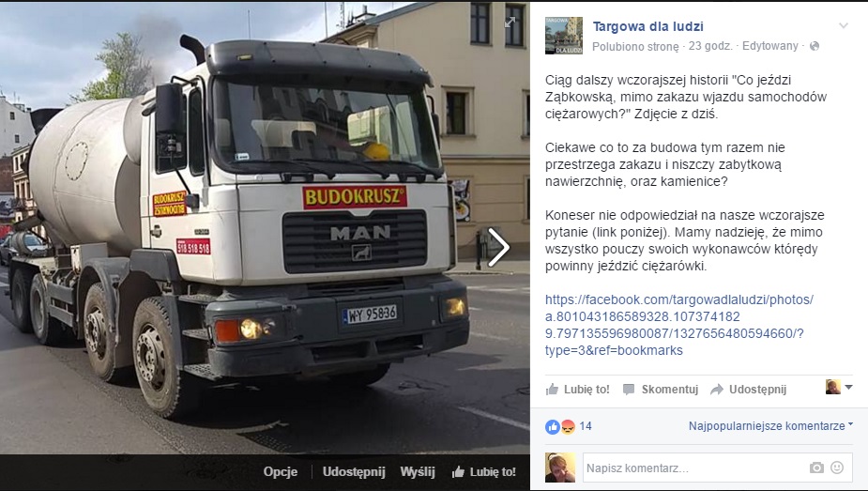Click the blue like reaction icon
The image size is (868, 491).
pos(553,426)
